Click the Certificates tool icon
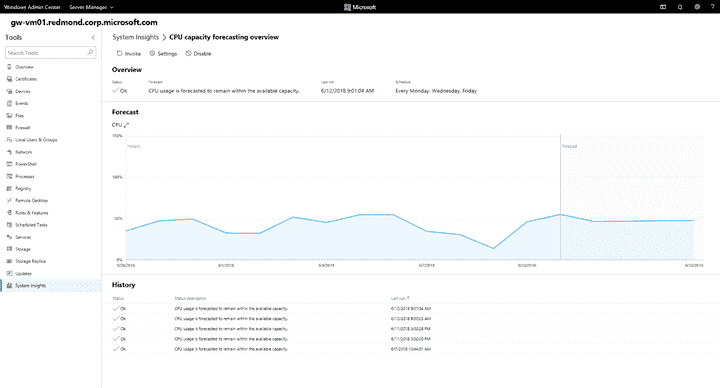 coord(9,79)
